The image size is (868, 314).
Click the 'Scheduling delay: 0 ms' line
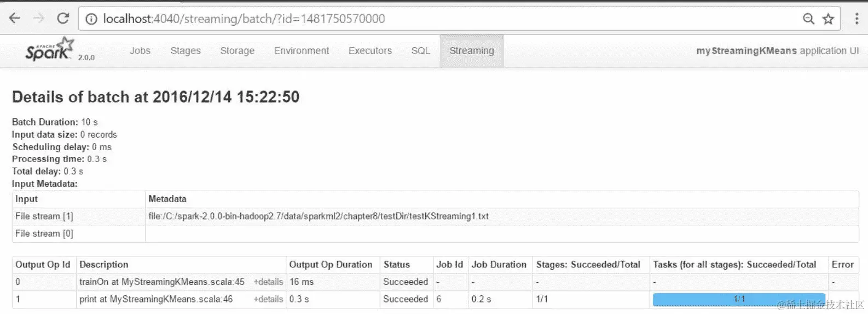[62, 147]
